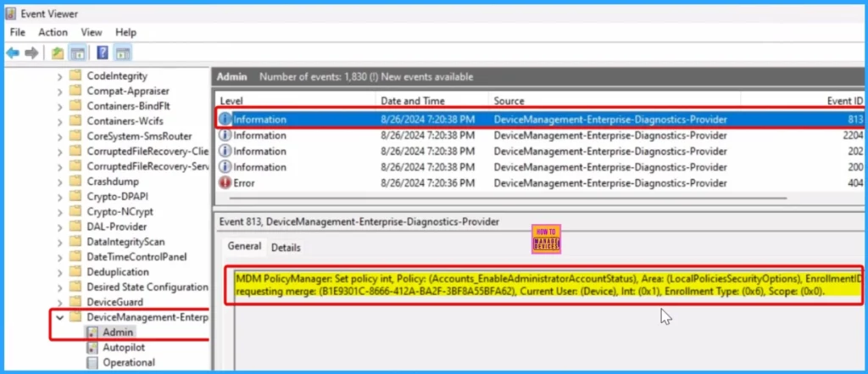The width and height of the screenshot is (868, 374).
Task: Click the Crashdump folder icon
Action: coord(75,181)
